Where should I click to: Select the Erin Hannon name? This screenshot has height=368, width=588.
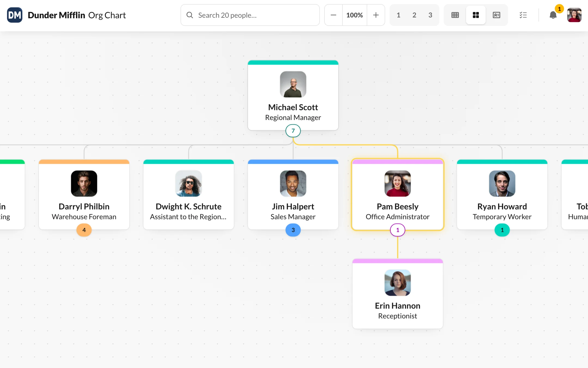[398, 306]
